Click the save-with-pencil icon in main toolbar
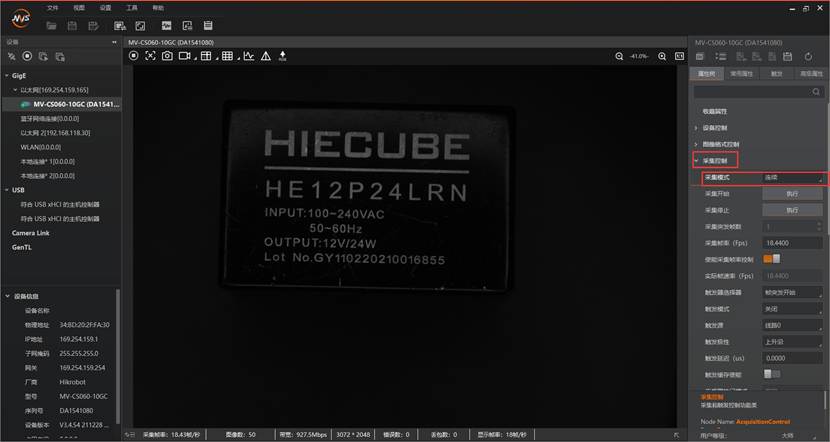Screen dimensions: 830x442 (94, 25)
